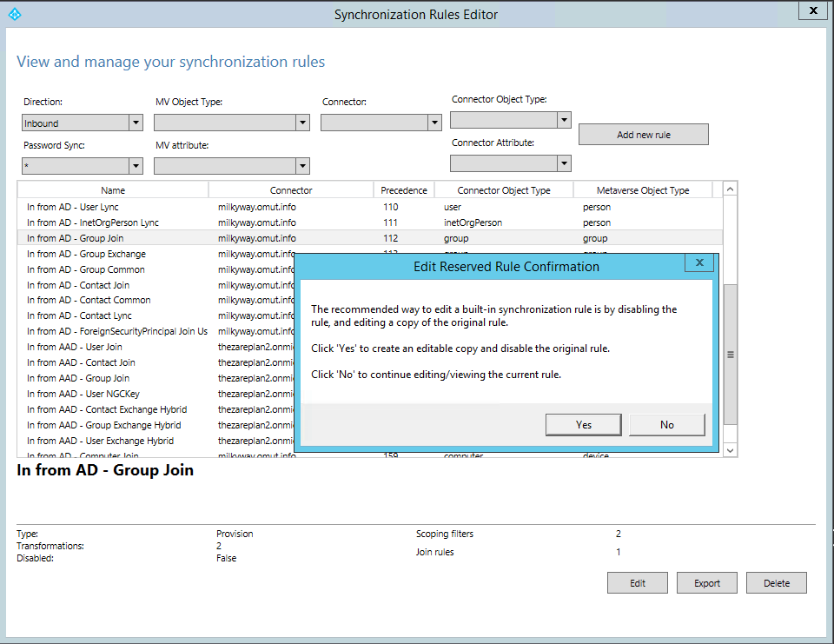The image size is (834, 644).
Task: Click the 'False' disabled value
Action: tap(226, 558)
